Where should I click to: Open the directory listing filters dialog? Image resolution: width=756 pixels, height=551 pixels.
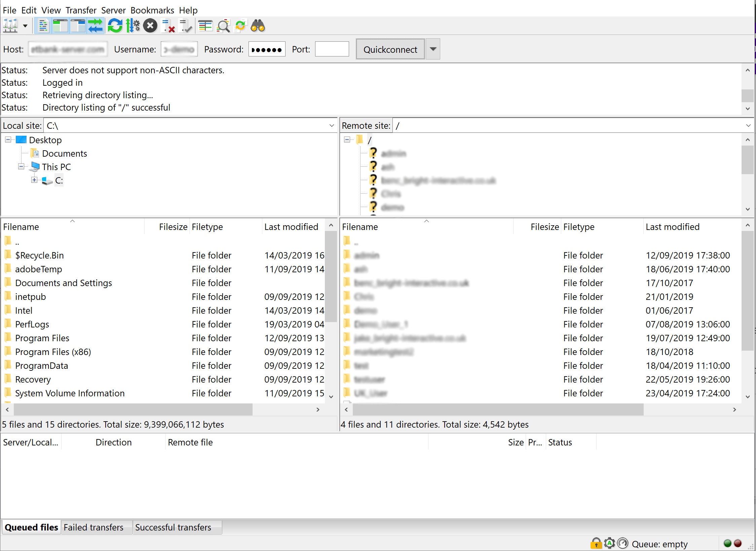pyautogui.click(x=205, y=26)
